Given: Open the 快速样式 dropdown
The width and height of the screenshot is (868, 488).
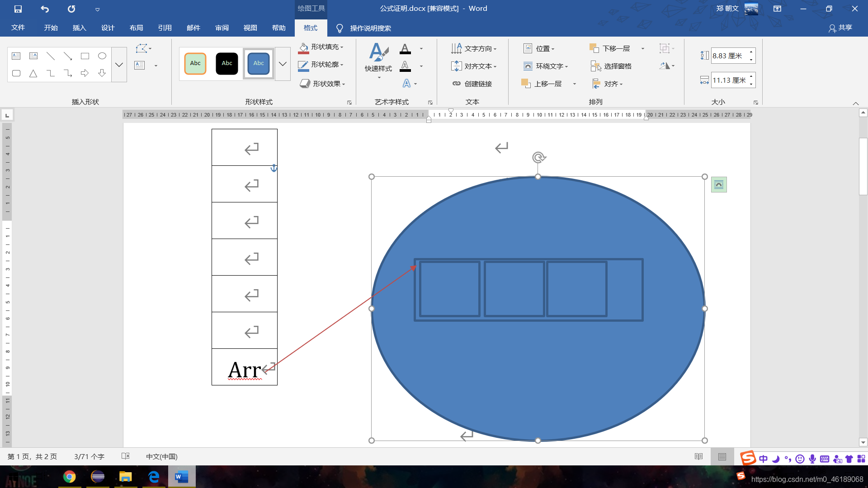Looking at the screenshot, I should (378, 62).
